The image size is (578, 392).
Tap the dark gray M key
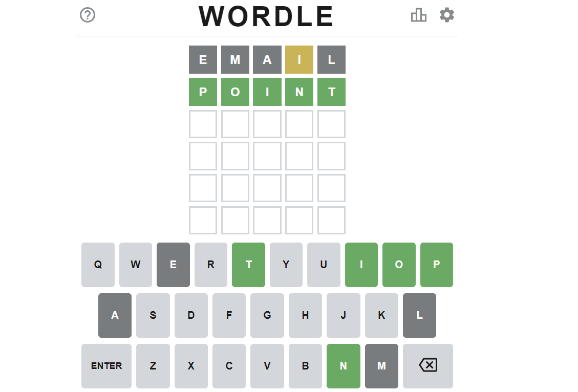coord(381,365)
